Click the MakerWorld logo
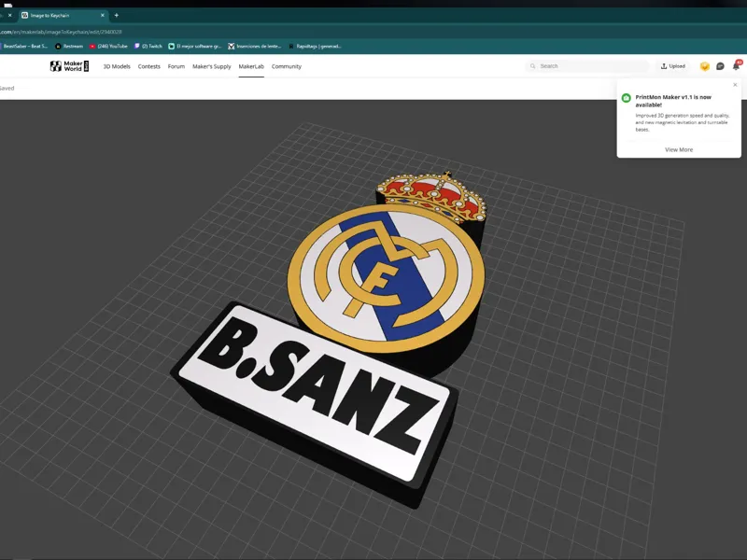 pyautogui.click(x=69, y=66)
